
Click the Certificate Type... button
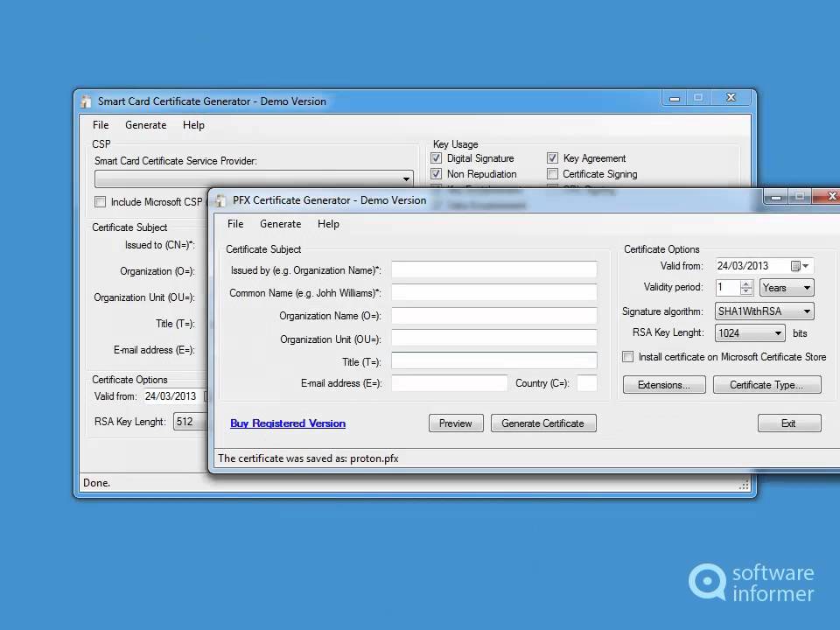click(766, 385)
